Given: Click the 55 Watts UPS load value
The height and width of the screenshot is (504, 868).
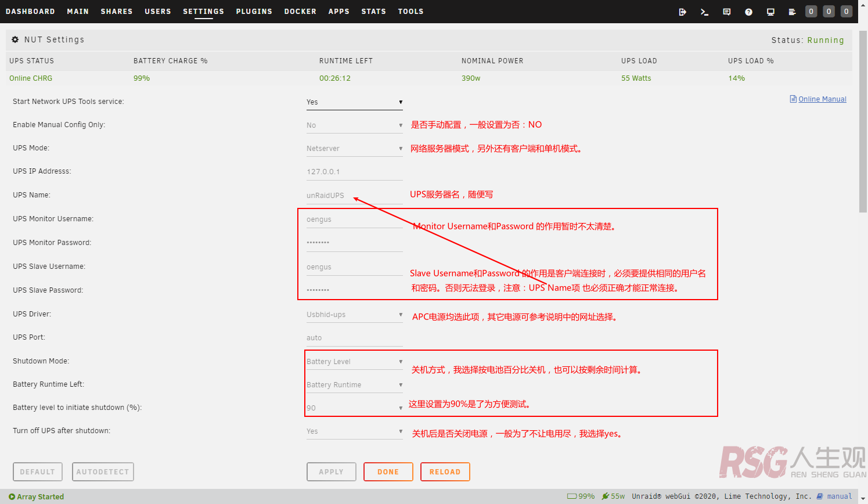Looking at the screenshot, I should pyautogui.click(x=636, y=78).
